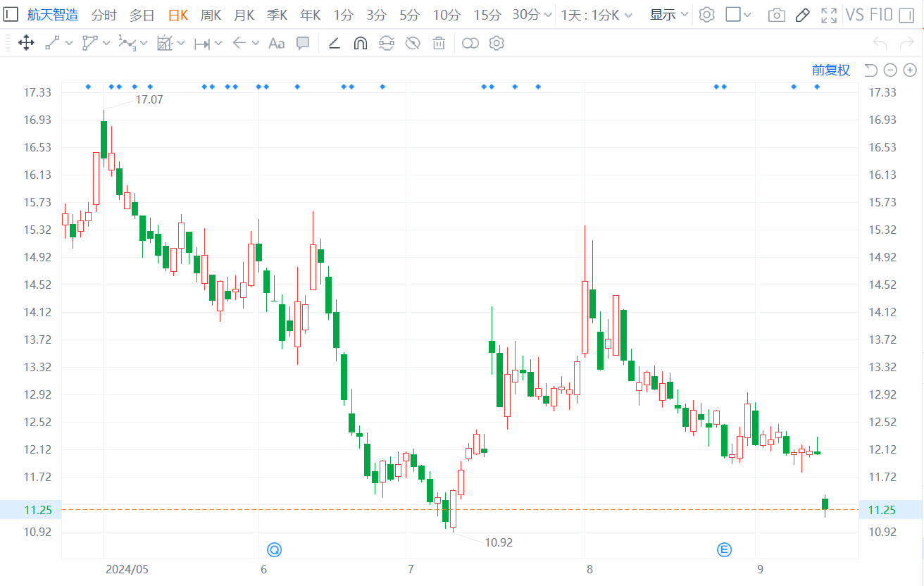924x586 pixels.
Task: Take a chart screenshot with camera icon
Action: pyautogui.click(x=777, y=15)
